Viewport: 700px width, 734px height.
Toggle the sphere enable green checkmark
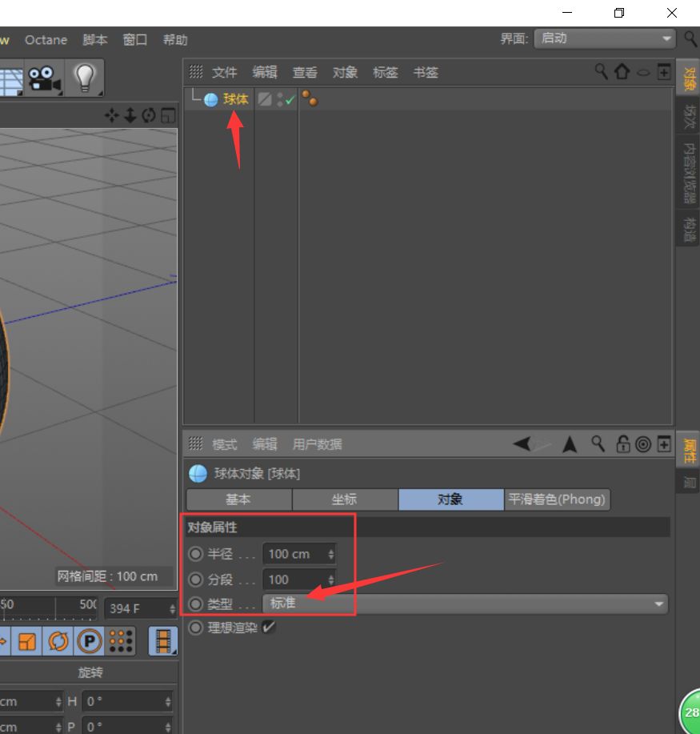(x=290, y=100)
